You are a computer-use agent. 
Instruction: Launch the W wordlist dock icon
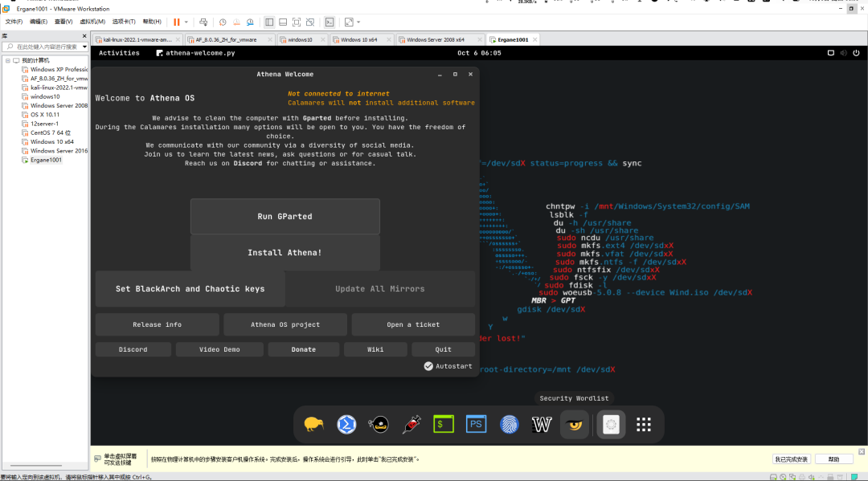tap(542, 425)
